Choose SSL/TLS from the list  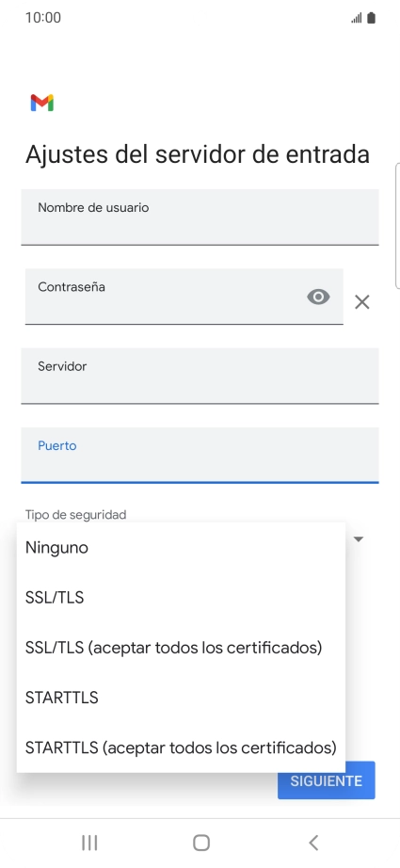pyautogui.click(x=181, y=598)
